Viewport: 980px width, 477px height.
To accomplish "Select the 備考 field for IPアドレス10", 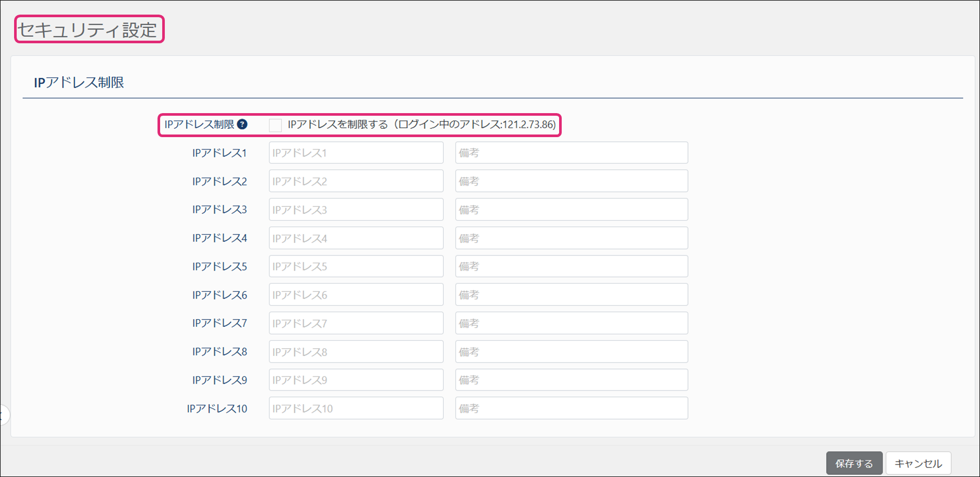I will click(x=571, y=409).
